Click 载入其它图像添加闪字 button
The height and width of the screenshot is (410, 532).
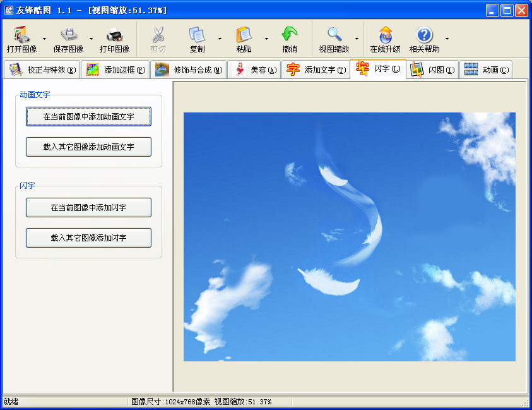[x=88, y=238]
